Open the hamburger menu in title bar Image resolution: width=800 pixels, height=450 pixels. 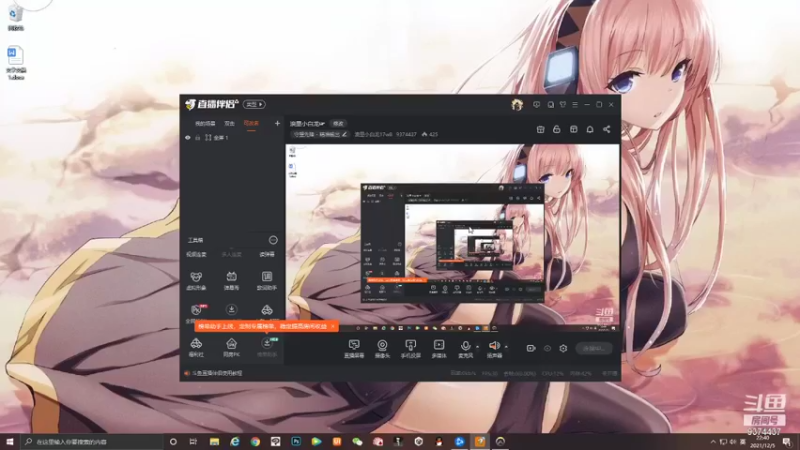point(575,105)
